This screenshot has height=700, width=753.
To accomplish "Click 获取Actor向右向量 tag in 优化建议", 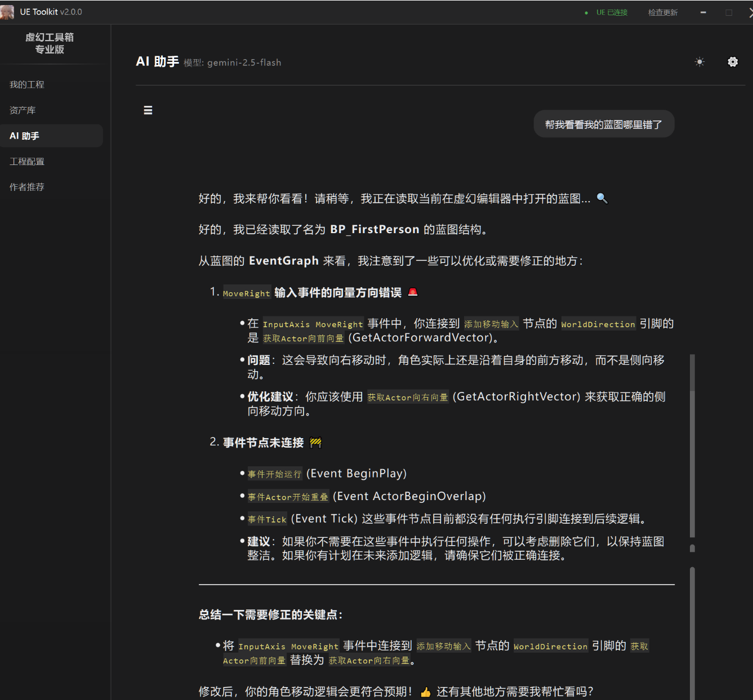I will 408,398.
